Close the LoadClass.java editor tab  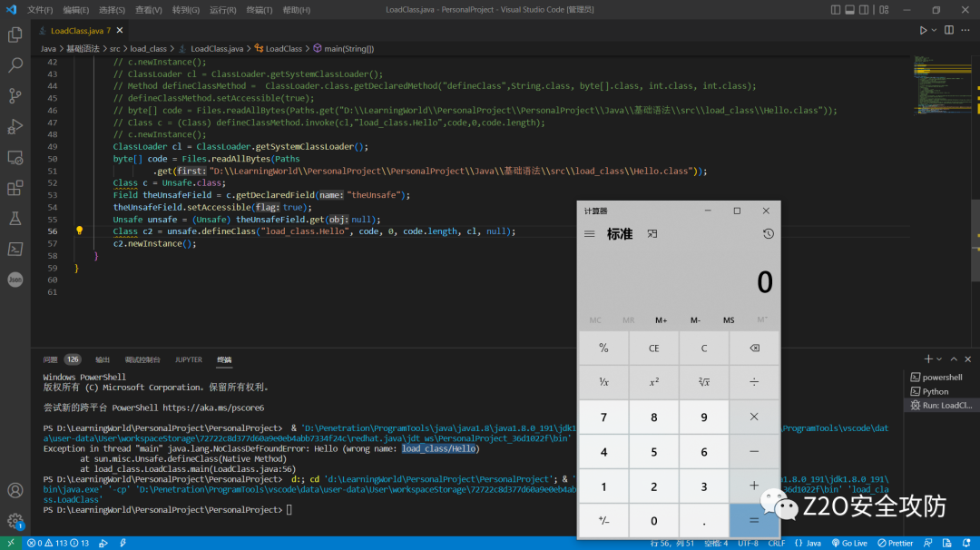(x=120, y=30)
